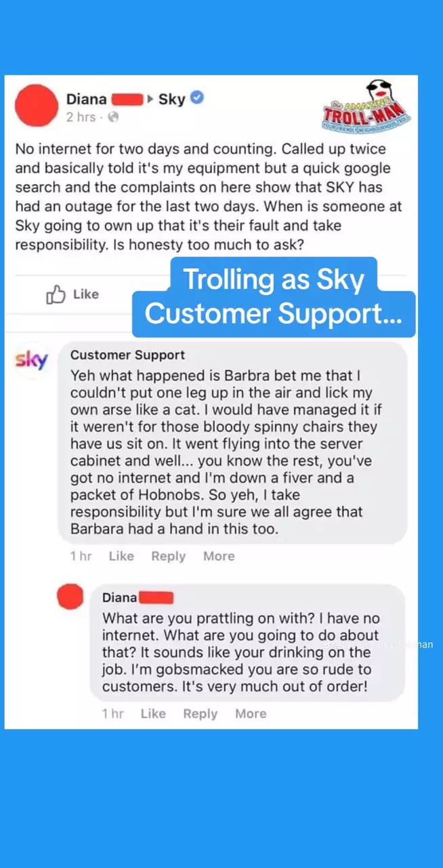The width and height of the screenshot is (443, 868).
Task: Click the Trolling as Sky Customer Support caption
Action: coord(274,297)
